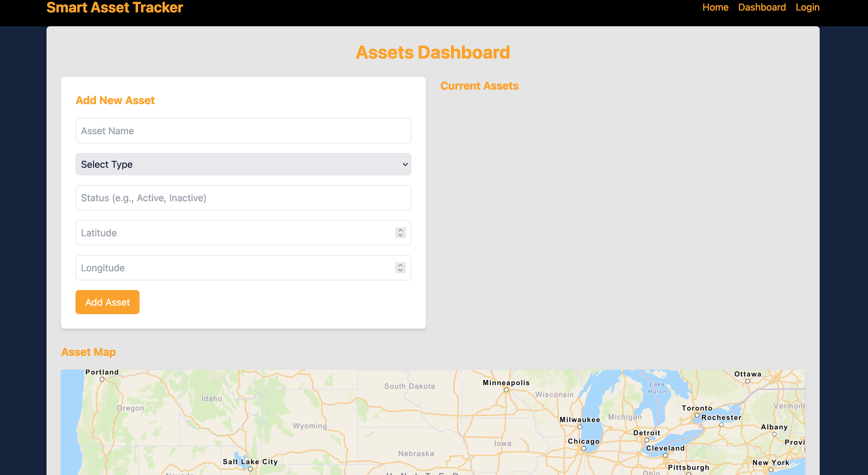This screenshot has height=475, width=868.
Task: Increment Latitude with its up stepper arrow
Action: (400, 230)
